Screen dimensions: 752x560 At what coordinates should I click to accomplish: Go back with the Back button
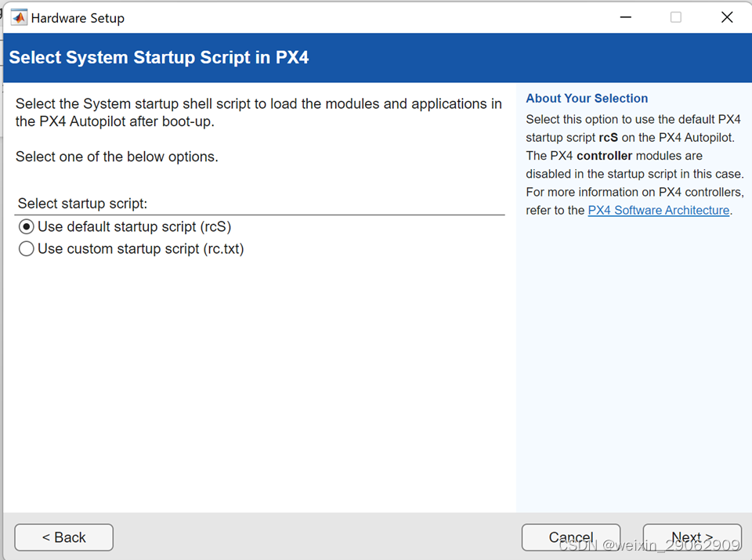coord(63,537)
